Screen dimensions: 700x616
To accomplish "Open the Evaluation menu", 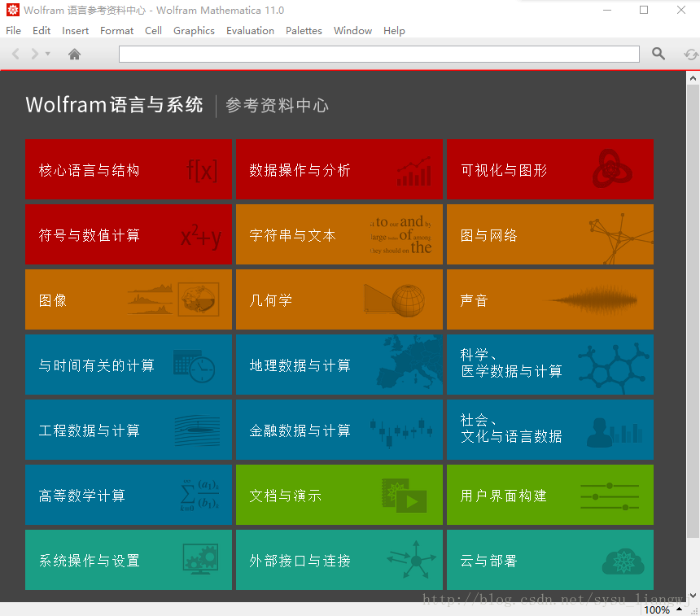I will coord(250,30).
